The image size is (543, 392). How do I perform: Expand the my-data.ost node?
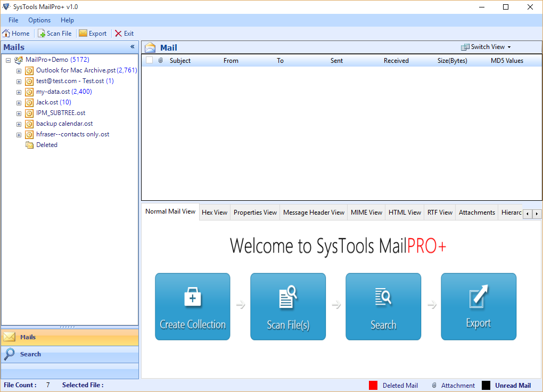pyautogui.click(x=19, y=93)
